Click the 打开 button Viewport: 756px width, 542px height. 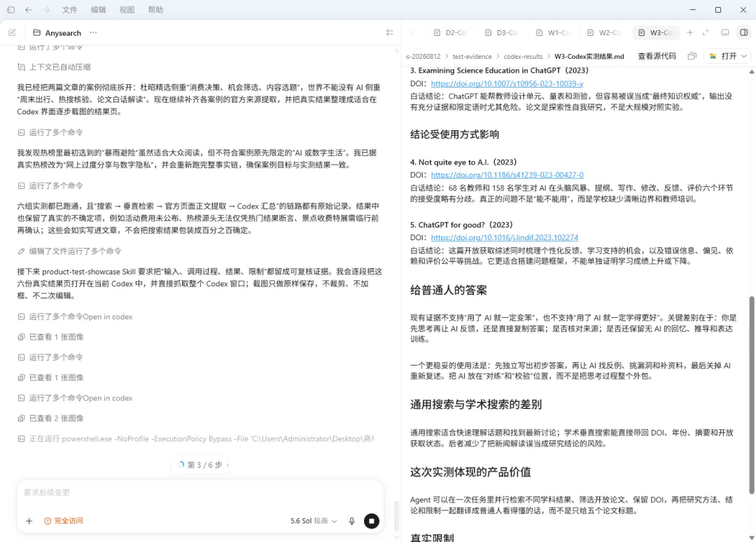pos(724,56)
